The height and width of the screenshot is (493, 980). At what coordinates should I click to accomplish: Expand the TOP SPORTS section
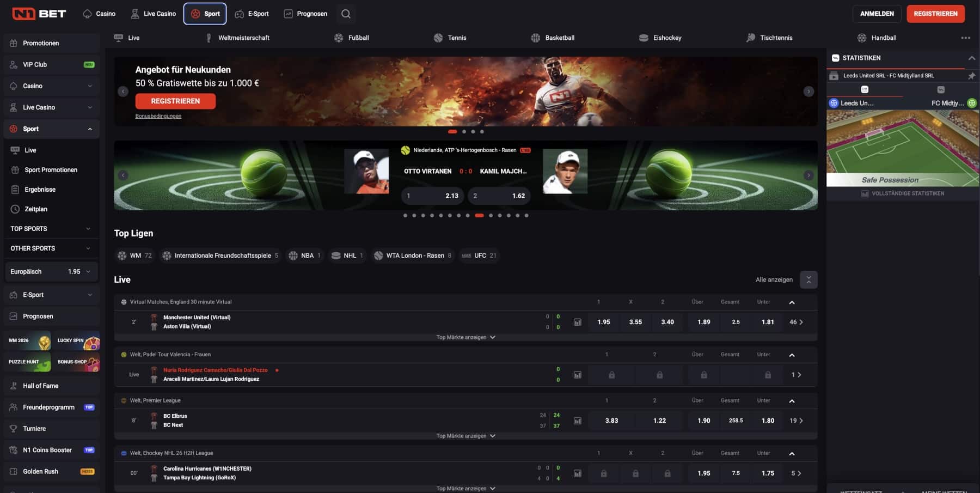(x=51, y=229)
